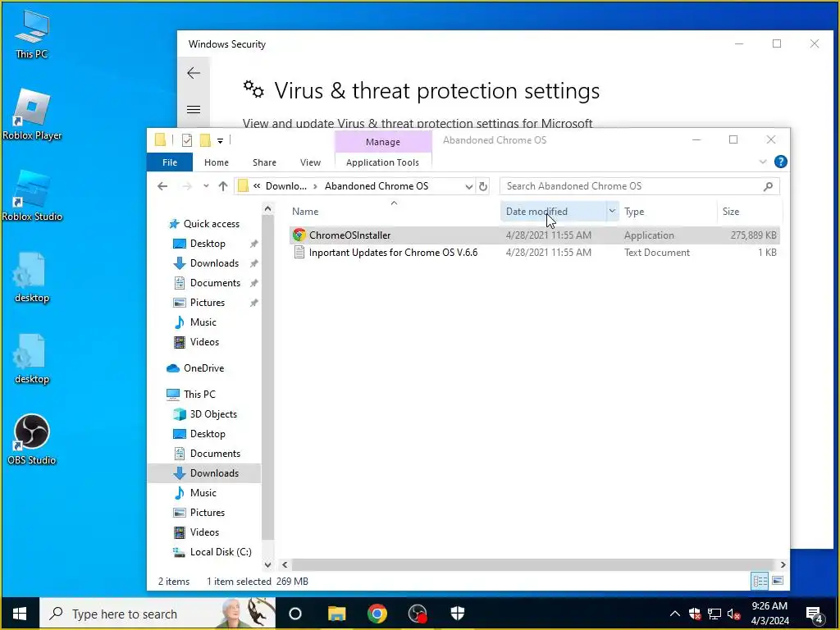Select the OBS Studio desktop shortcut
Viewport: 840px width, 630px height.
[32, 440]
